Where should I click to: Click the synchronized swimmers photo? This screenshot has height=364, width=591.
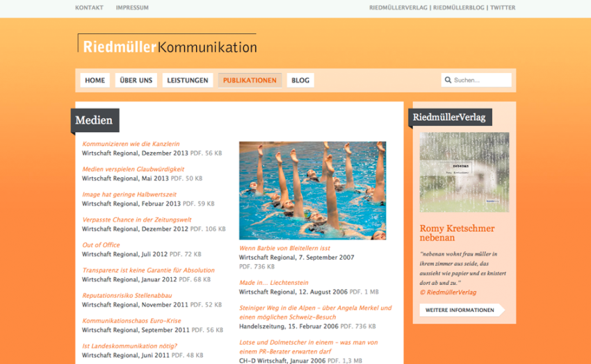(312, 190)
